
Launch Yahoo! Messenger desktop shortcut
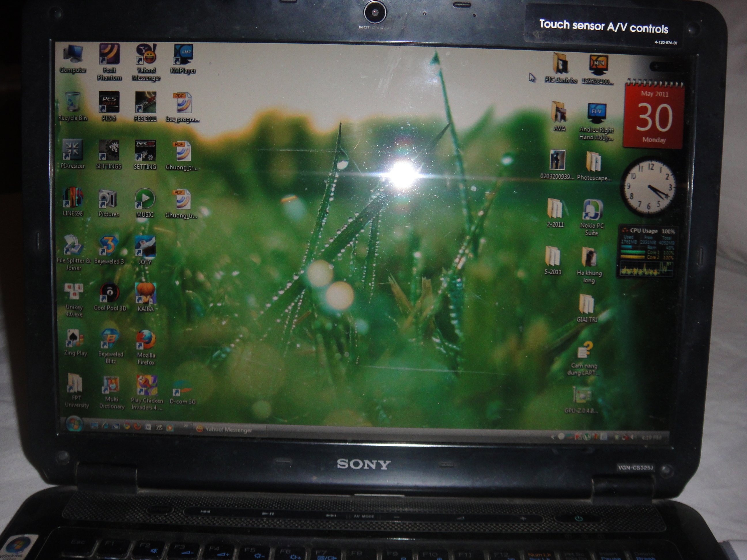pos(146,63)
